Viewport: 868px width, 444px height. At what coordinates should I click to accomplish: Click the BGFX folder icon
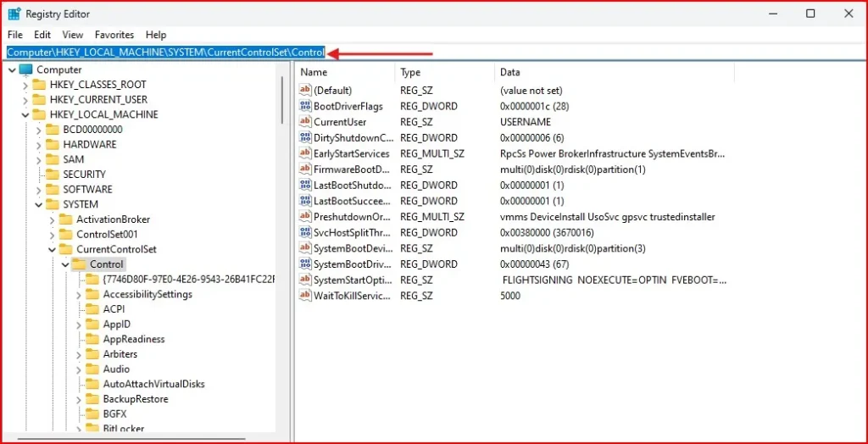(92, 413)
